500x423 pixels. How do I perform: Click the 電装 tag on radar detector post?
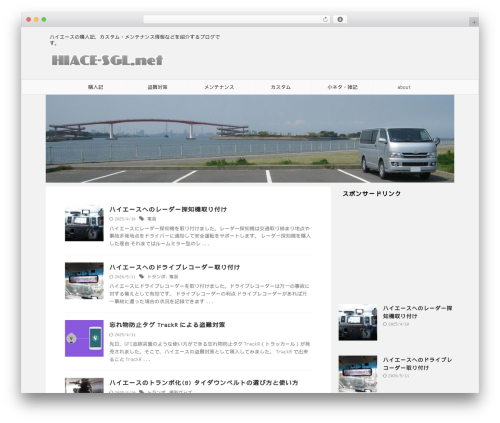(x=152, y=219)
